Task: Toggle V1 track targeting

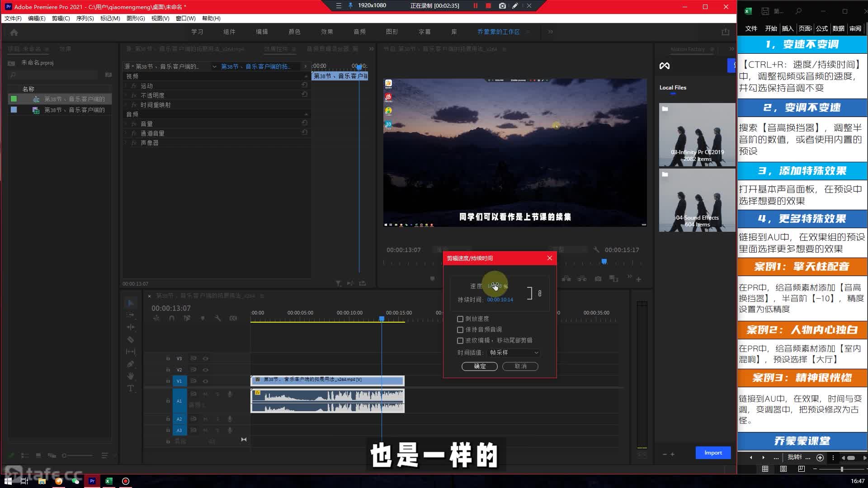Action: [179, 381]
